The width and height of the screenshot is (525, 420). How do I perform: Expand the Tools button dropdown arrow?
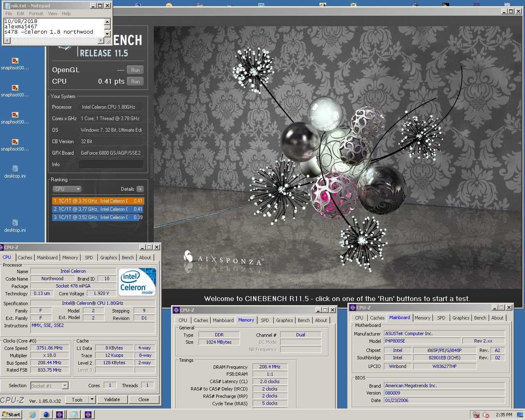point(92,399)
